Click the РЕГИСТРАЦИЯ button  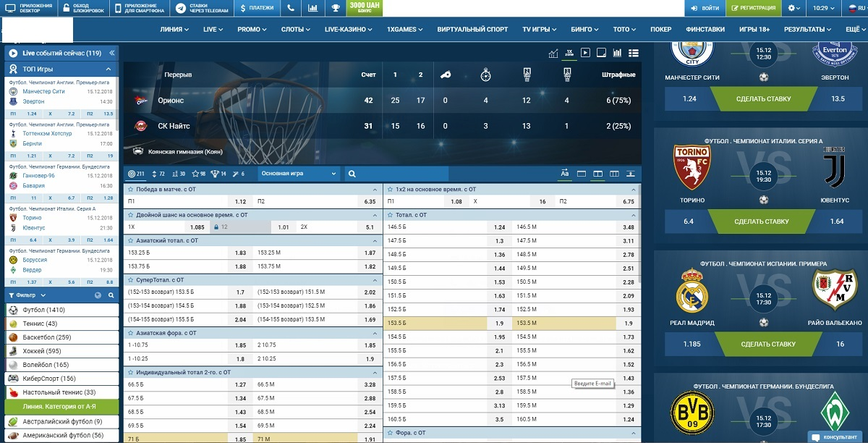(x=754, y=8)
